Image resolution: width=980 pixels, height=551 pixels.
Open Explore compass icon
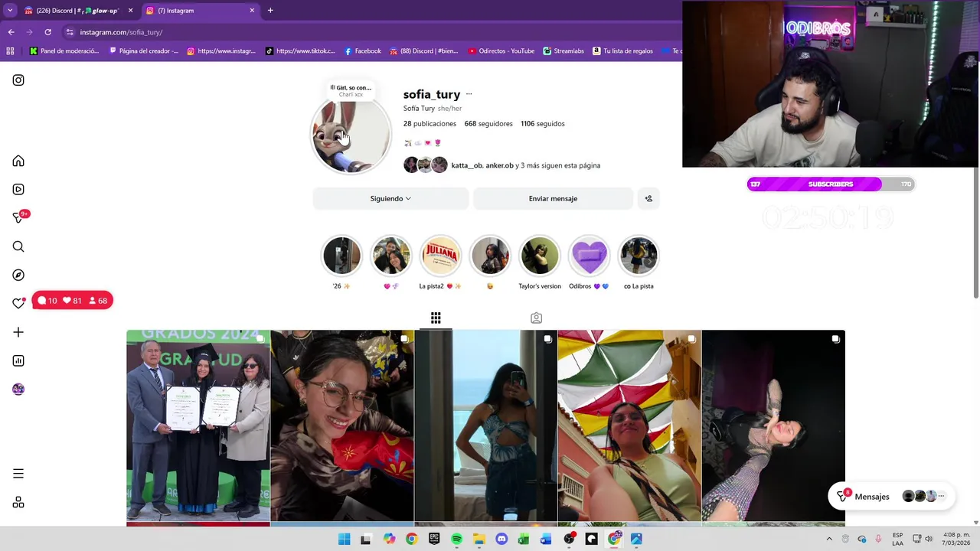18,275
